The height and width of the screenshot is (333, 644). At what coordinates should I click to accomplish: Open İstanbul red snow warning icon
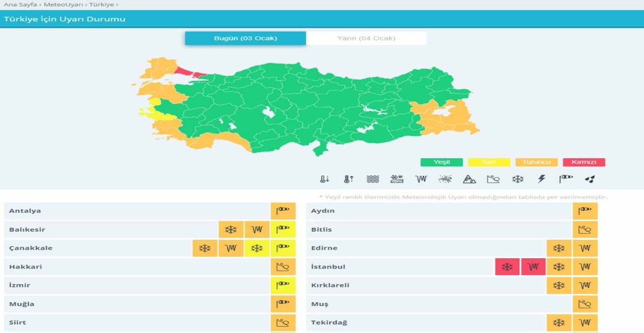click(x=507, y=267)
